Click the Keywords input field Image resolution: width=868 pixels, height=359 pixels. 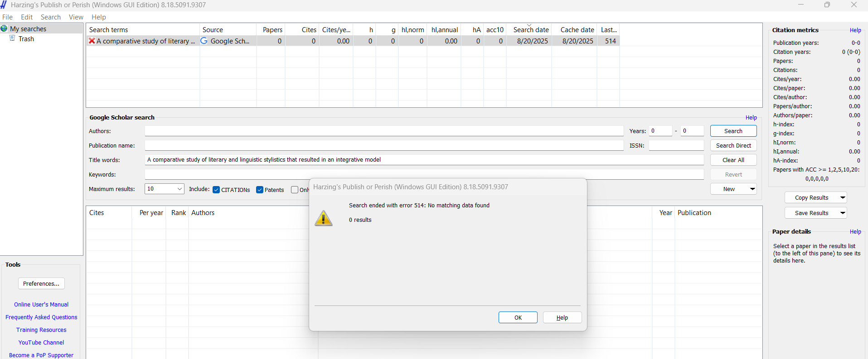424,174
